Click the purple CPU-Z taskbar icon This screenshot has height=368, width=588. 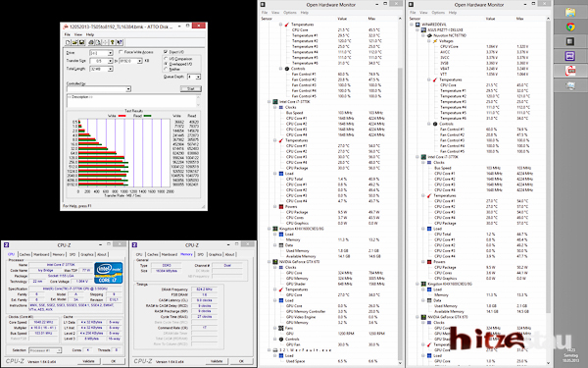tap(570, 56)
